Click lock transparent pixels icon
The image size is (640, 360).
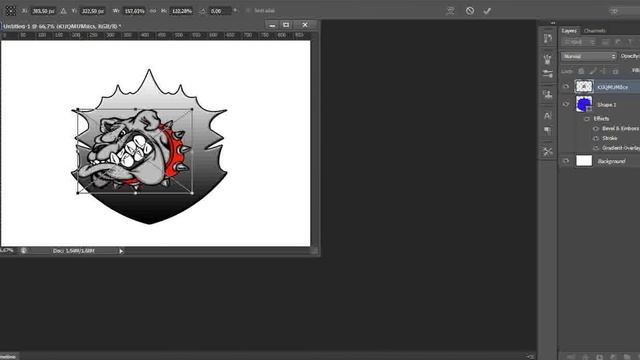(581, 71)
